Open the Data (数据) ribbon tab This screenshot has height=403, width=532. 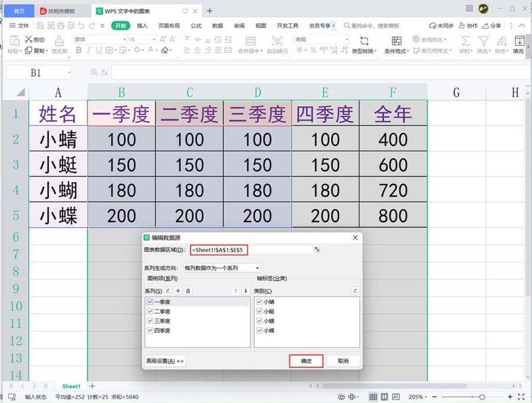[218, 25]
